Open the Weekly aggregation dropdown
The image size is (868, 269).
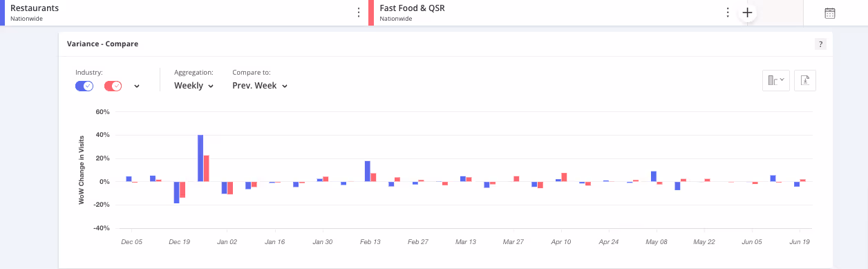194,86
